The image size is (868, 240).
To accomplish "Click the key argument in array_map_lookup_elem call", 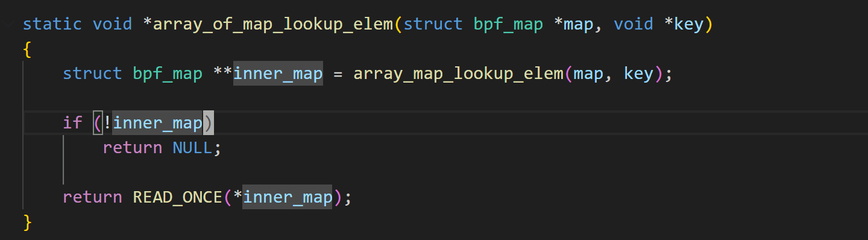I will [638, 74].
